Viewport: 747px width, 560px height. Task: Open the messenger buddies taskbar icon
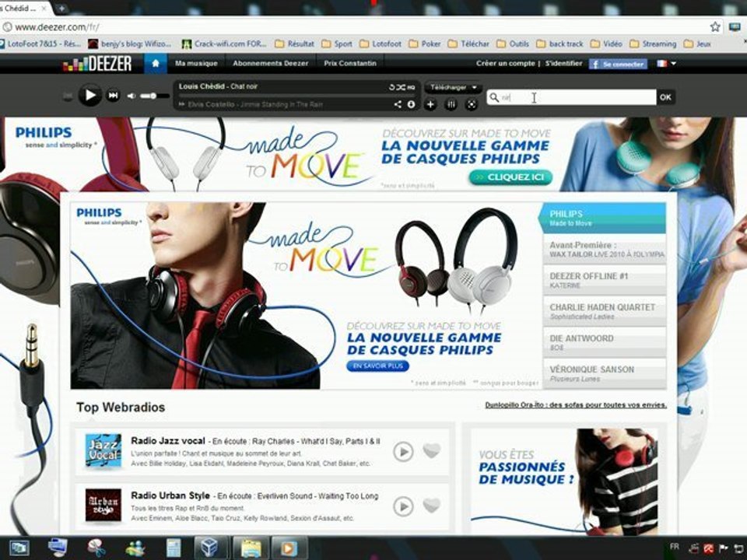point(135,548)
